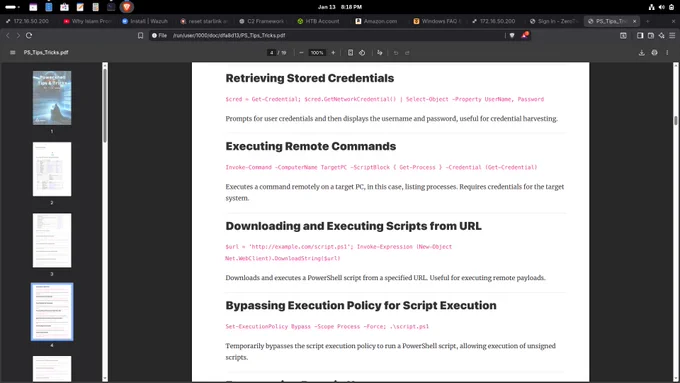Click the Invoke-Command code line
This screenshot has height=383, width=680.
[x=381, y=167]
